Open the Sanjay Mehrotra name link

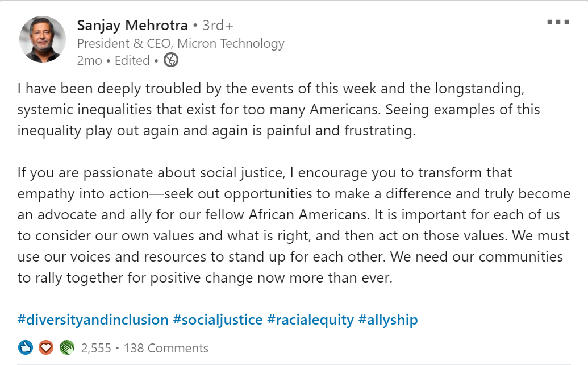coord(132,26)
